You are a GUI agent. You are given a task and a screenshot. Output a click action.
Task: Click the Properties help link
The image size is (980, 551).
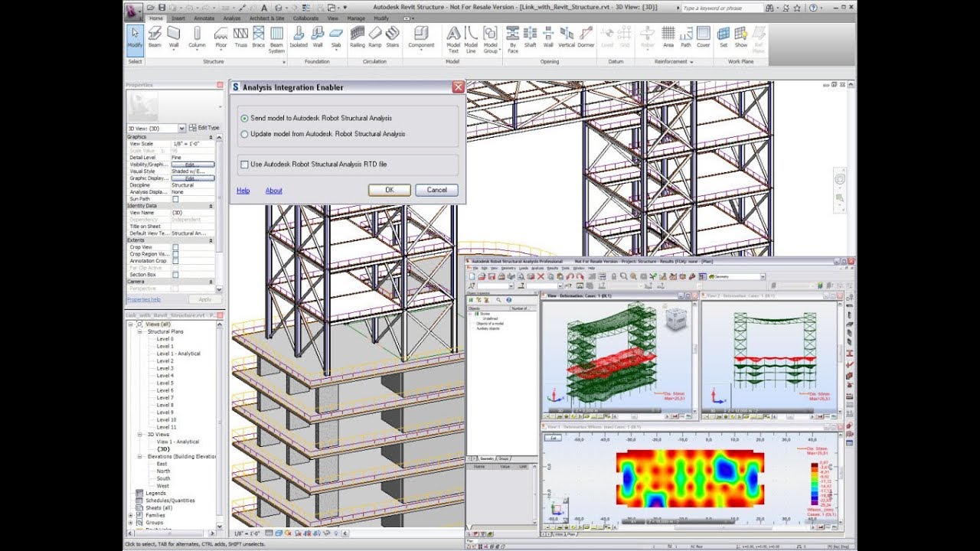144,299
